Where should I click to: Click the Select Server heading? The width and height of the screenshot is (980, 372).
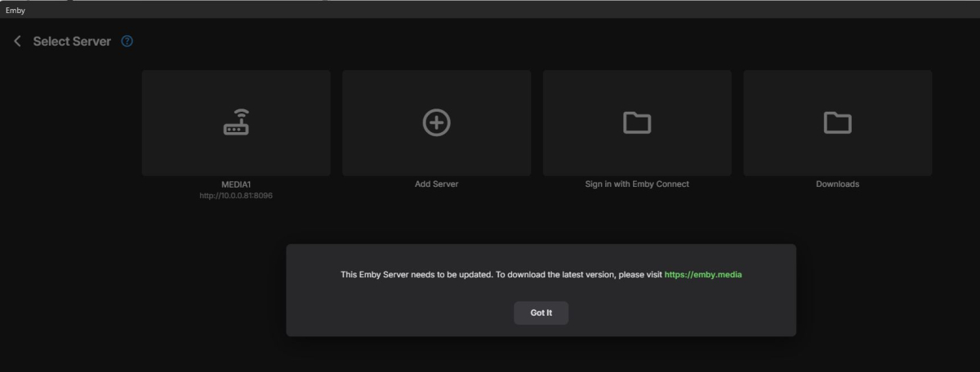pos(72,41)
